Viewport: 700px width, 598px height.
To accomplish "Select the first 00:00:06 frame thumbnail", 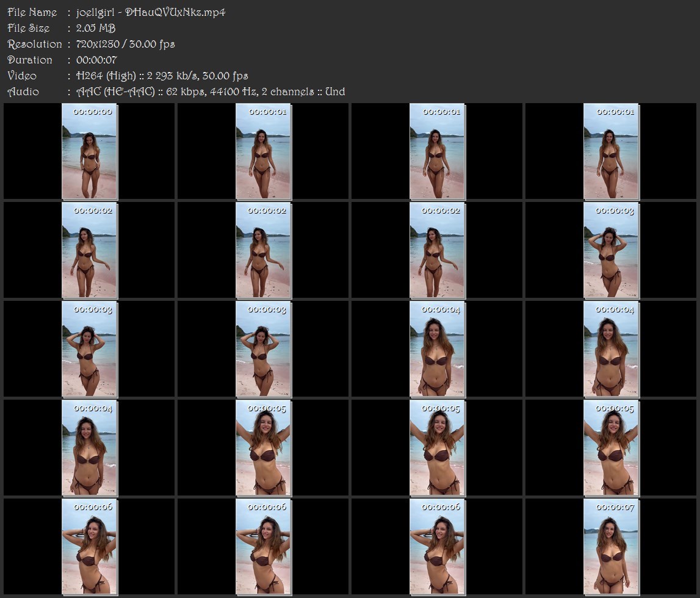I will 89,547.
